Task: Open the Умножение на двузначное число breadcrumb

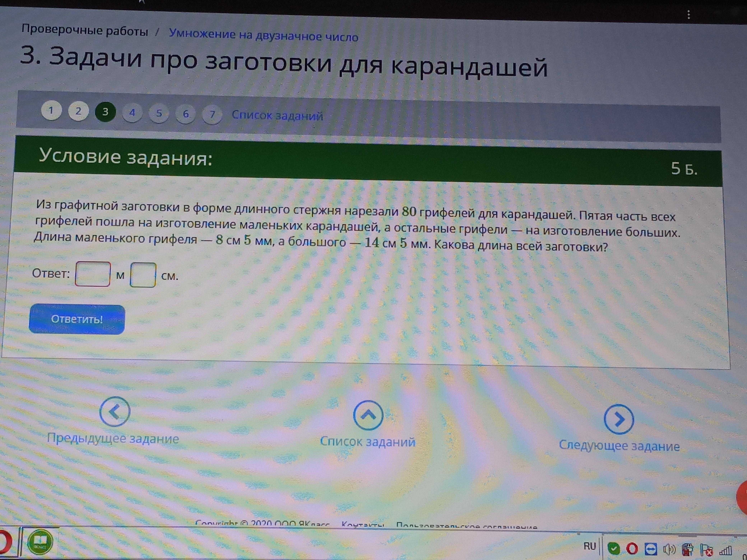Action: [263, 35]
